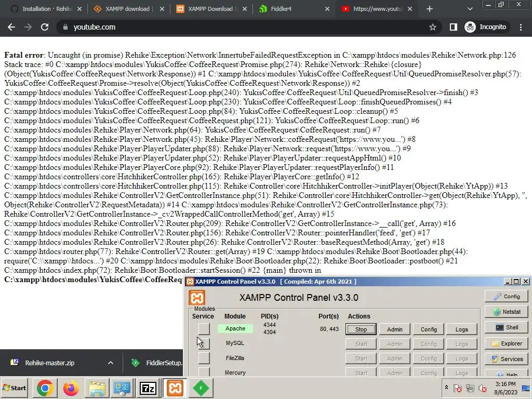Click the Apache ports text 80, 443

[329, 329]
